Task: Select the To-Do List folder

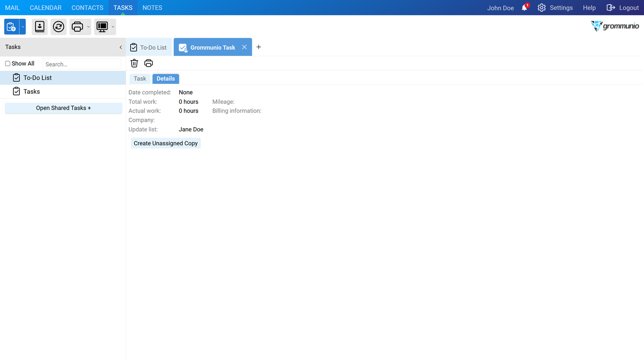Action: 63,78
